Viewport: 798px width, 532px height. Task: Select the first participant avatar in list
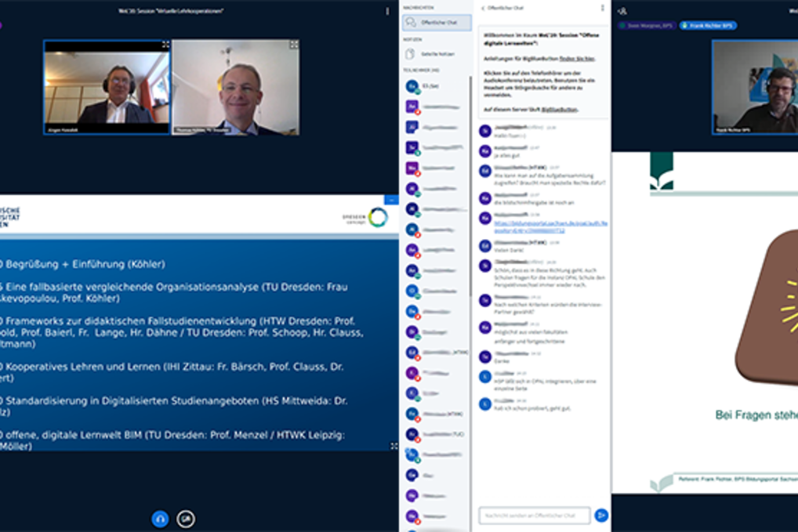(x=412, y=86)
